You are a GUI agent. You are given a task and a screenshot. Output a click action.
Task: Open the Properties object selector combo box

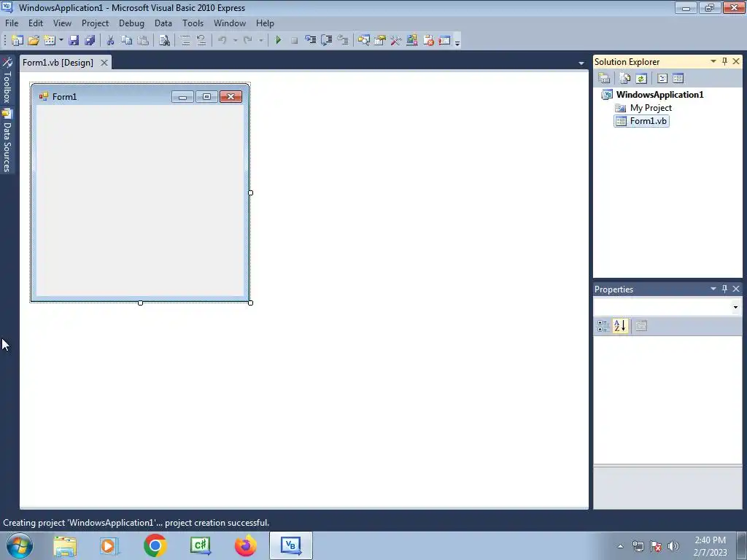667,307
